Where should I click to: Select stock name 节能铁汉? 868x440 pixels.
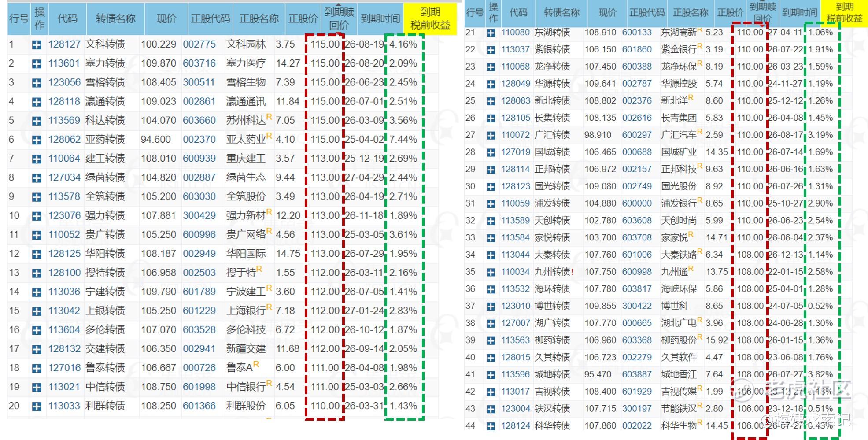[679, 409]
